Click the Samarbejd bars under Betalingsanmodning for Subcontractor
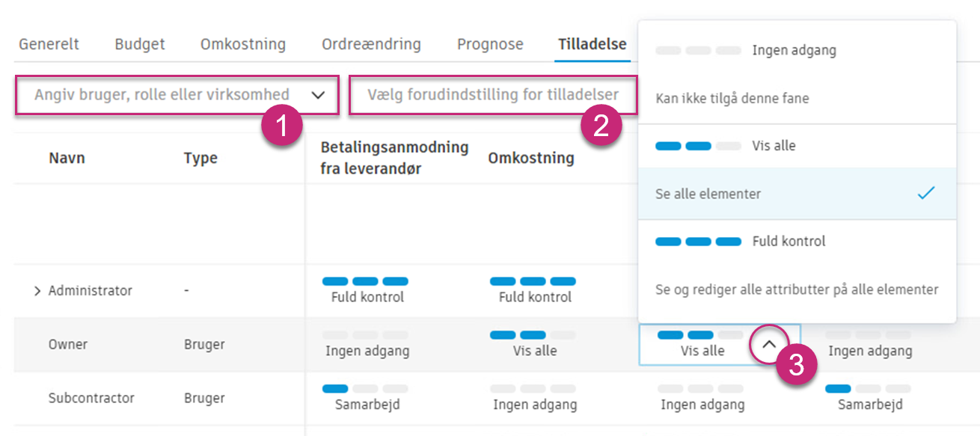This screenshot has width=980, height=436. 367,388
